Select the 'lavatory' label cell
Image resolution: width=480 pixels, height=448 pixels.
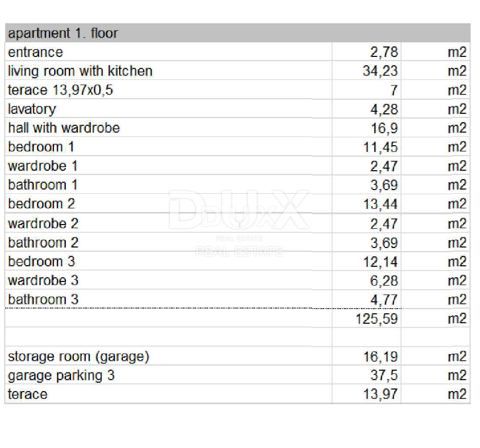pos(32,109)
